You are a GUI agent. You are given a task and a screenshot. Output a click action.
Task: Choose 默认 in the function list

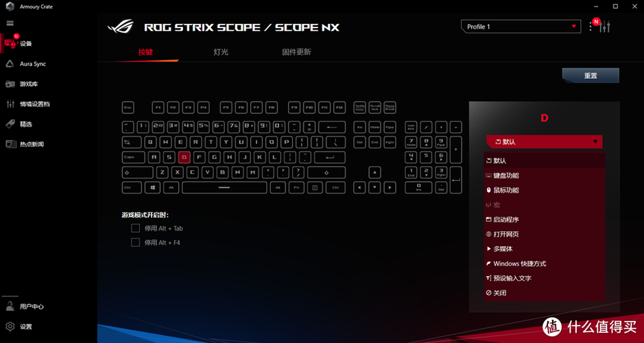coord(545,161)
